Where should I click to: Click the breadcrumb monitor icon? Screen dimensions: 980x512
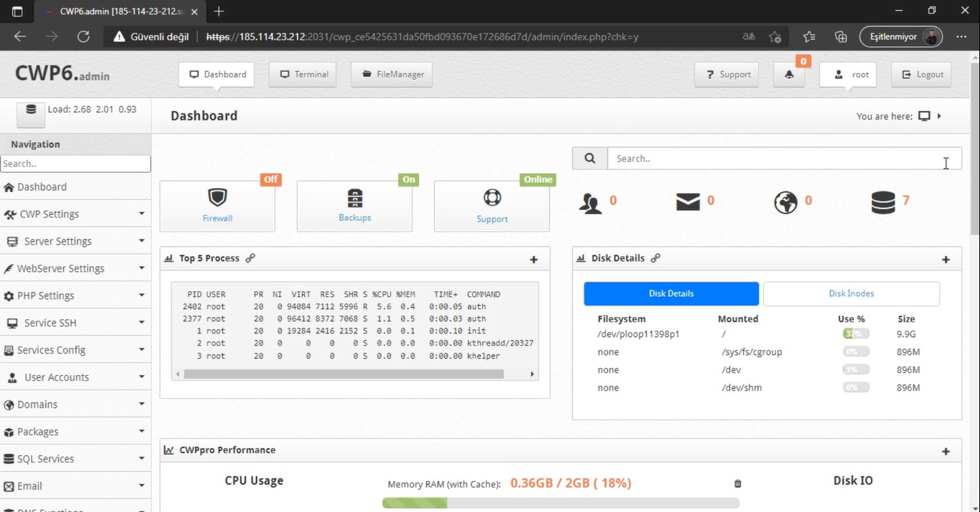(925, 116)
